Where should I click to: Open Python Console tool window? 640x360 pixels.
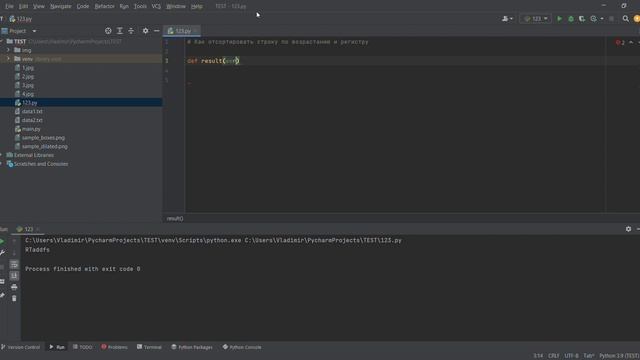242,347
